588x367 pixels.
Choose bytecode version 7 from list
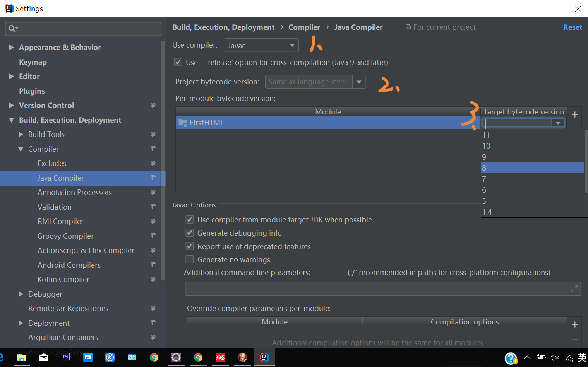[x=533, y=179]
